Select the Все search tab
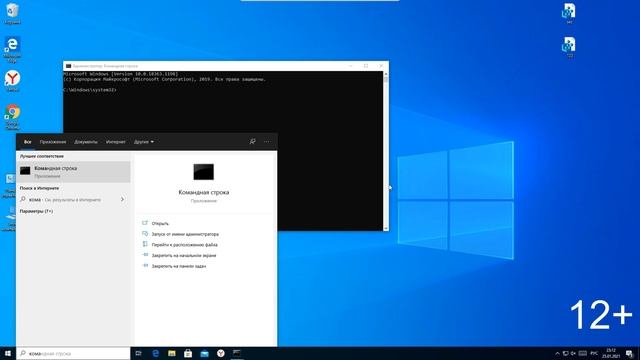 click(x=27, y=142)
